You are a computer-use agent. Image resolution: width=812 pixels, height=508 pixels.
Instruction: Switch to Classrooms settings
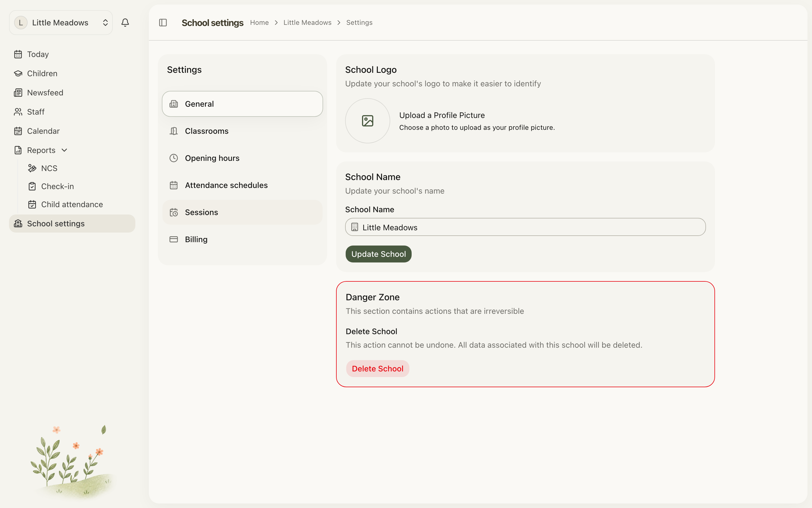[242, 131]
